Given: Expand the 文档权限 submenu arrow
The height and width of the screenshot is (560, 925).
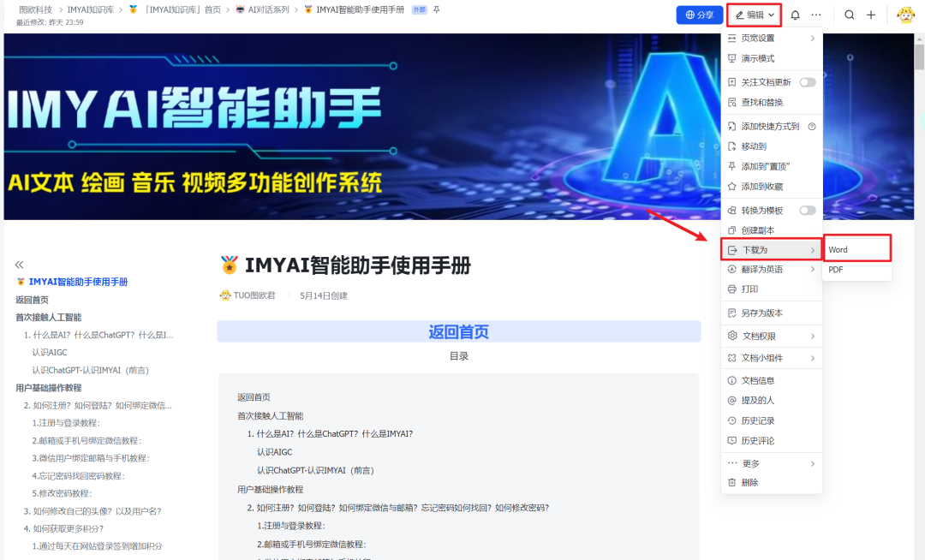Looking at the screenshot, I should click(x=812, y=336).
